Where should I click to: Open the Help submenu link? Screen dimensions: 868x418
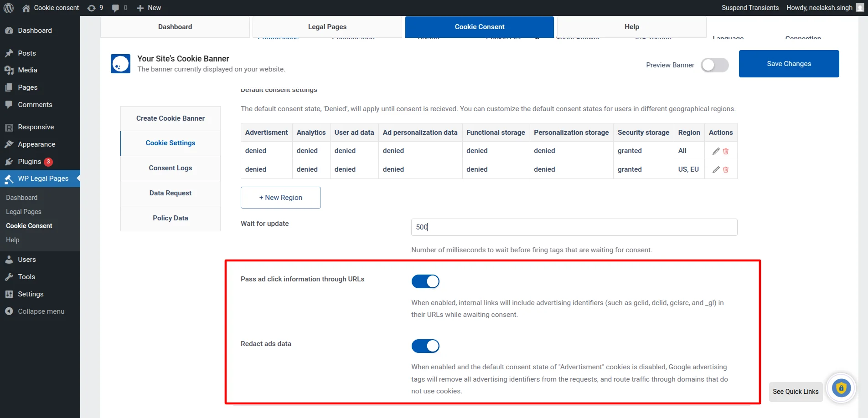[13, 240]
